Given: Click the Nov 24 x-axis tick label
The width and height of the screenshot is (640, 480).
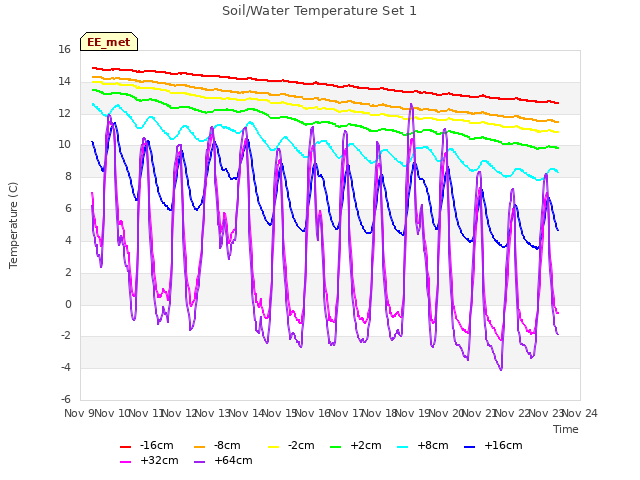Looking at the screenshot, I should 580,413.
